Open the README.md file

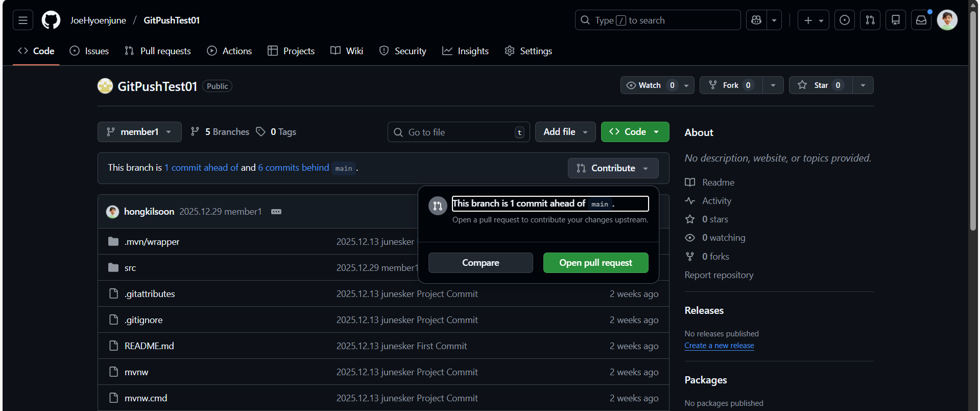[x=149, y=346]
